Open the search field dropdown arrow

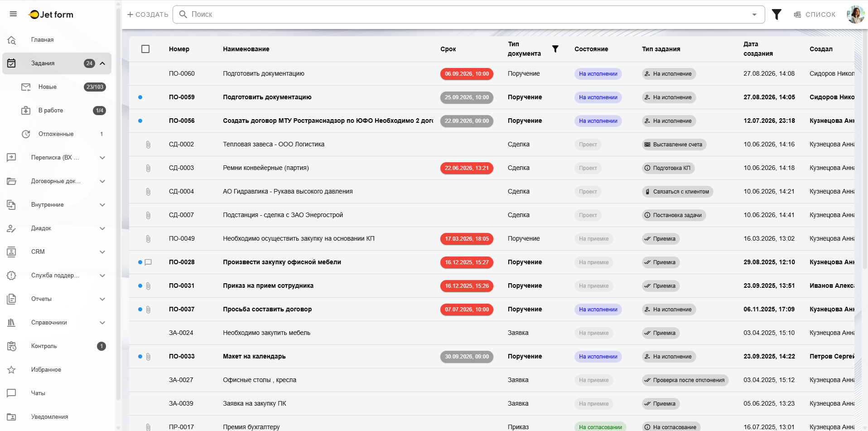pyautogui.click(x=754, y=15)
